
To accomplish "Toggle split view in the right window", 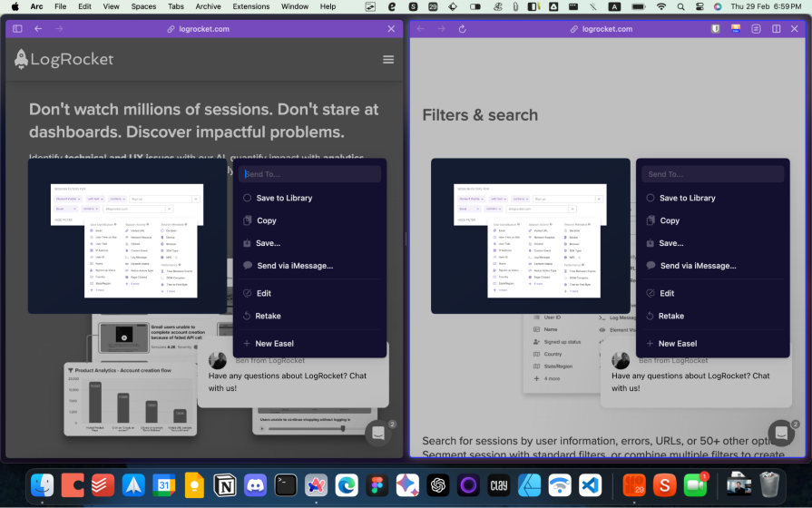I will (776, 29).
